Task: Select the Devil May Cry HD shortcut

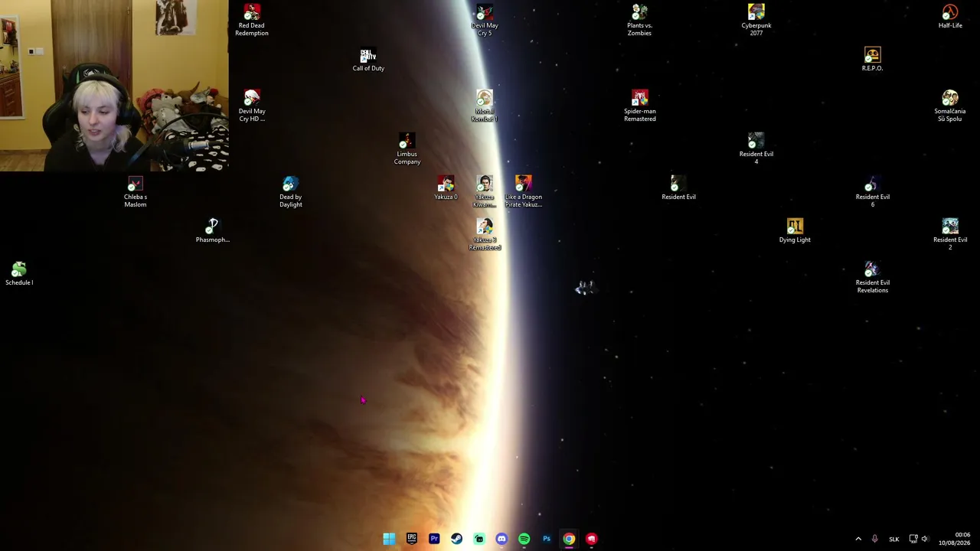Action: click(x=252, y=106)
